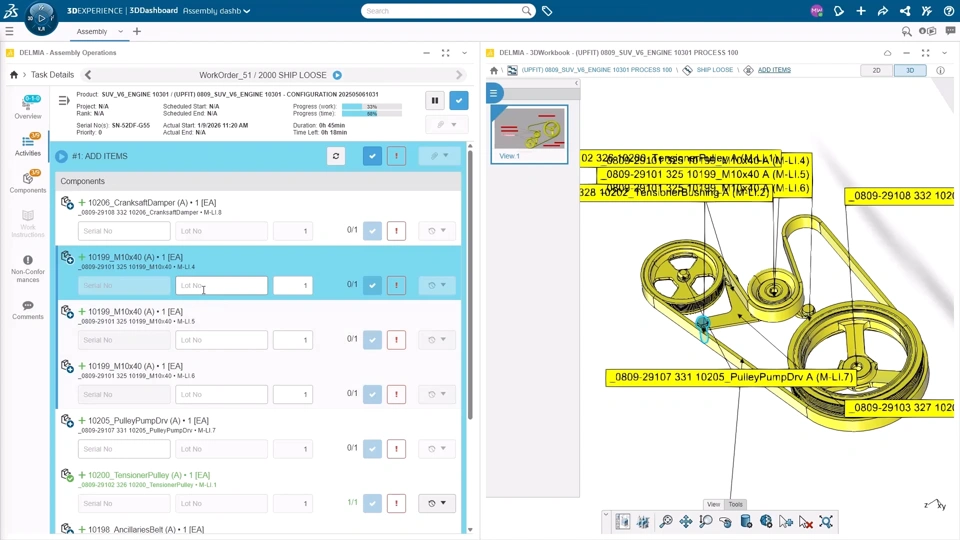Mark the work order complete with checkmark
The width and height of the screenshot is (960, 540).
pos(459,100)
